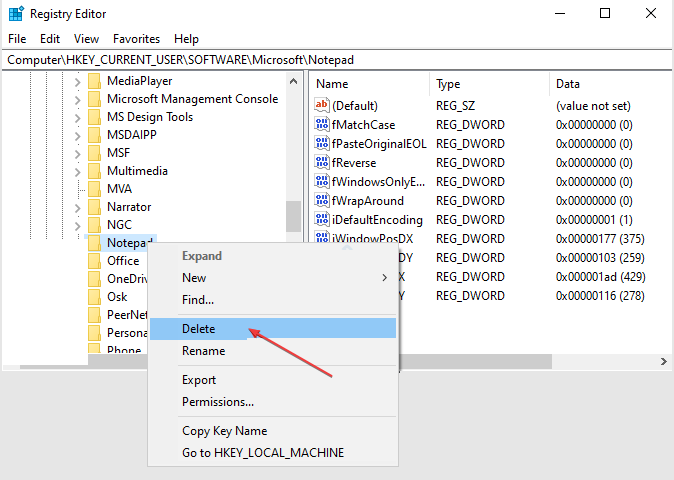Viewport: 674px width, 480px height.
Task: Expand the MediaPlayer key
Action: [x=77, y=81]
